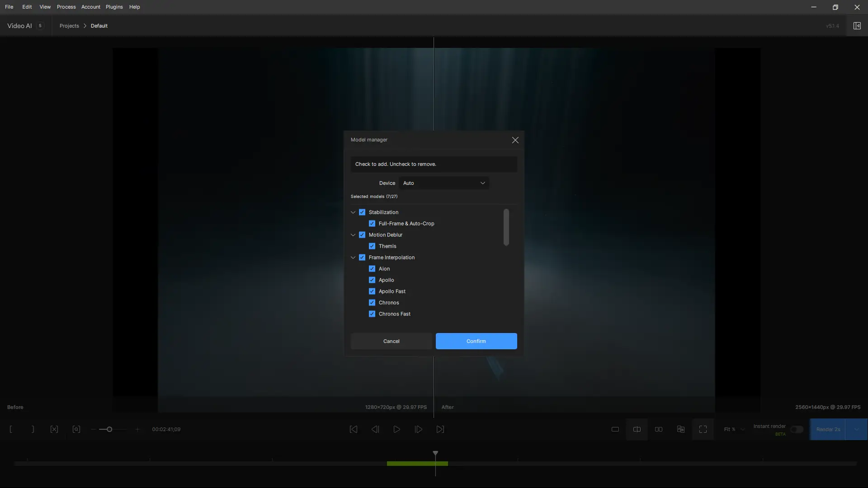Collapse the Frame Interpolation group

353,258
